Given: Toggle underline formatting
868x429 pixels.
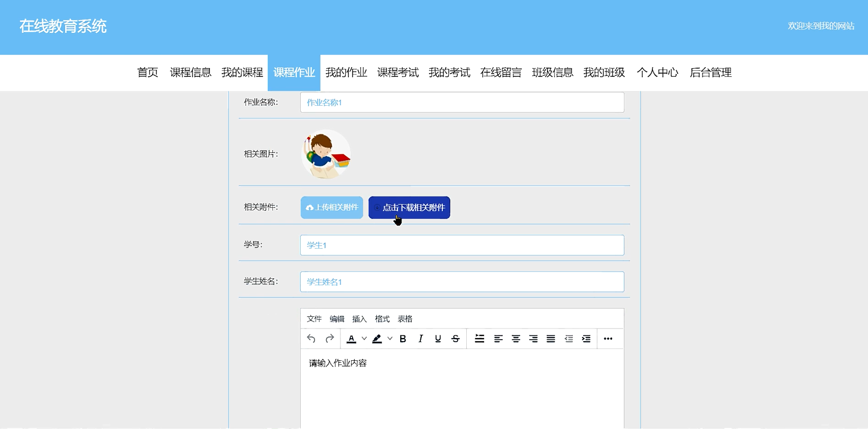Looking at the screenshot, I should 438,339.
